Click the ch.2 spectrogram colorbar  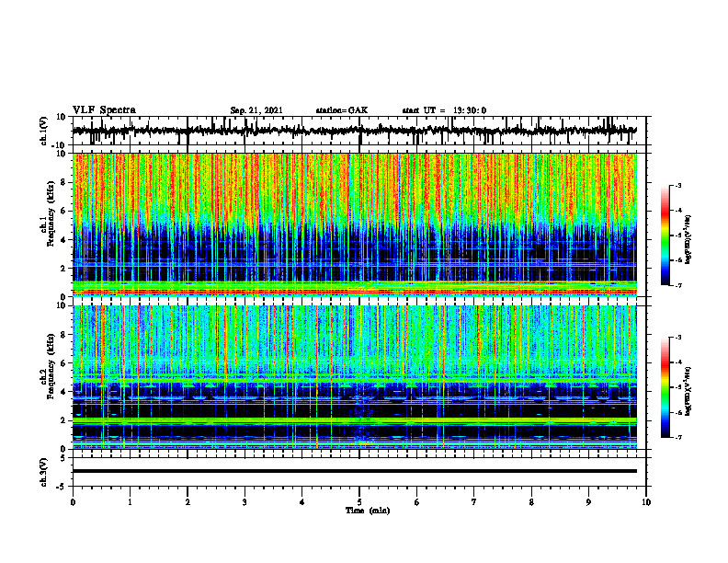(665, 387)
